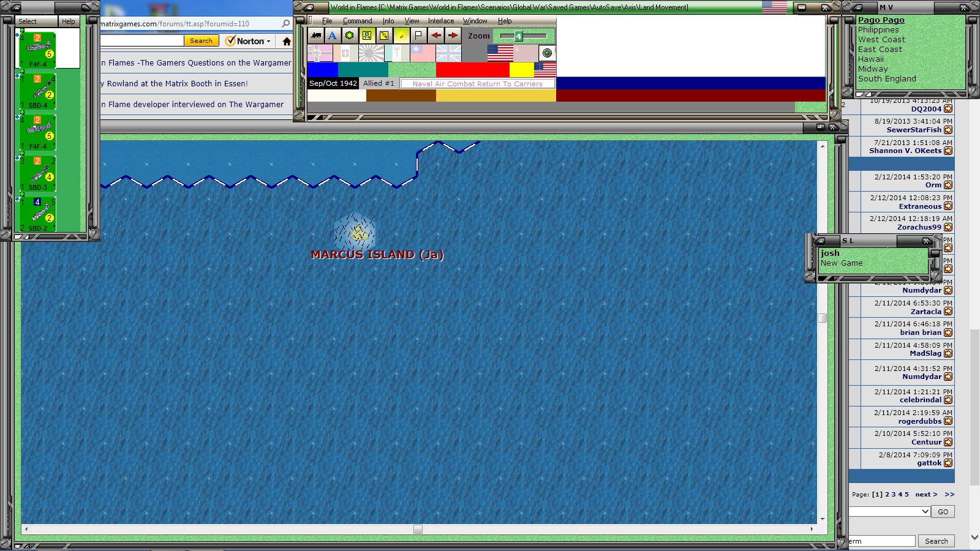
Task: Click the small USA flag on color bar
Action: pos(545,70)
